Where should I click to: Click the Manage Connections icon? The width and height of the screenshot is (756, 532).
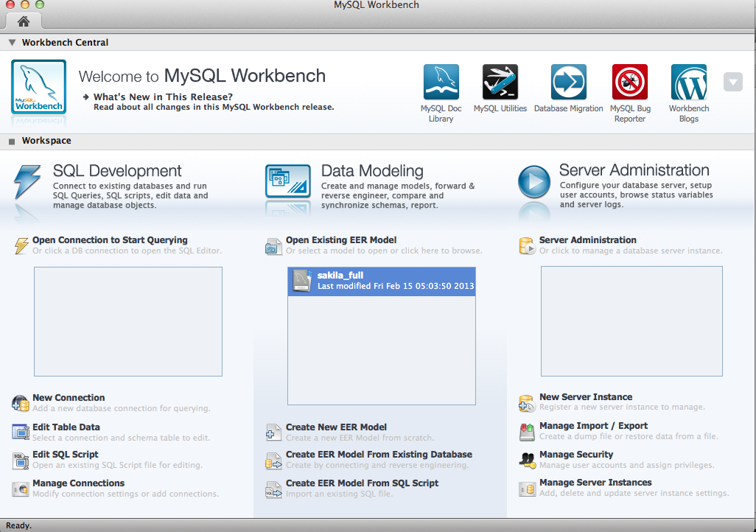click(x=20, y=489)
